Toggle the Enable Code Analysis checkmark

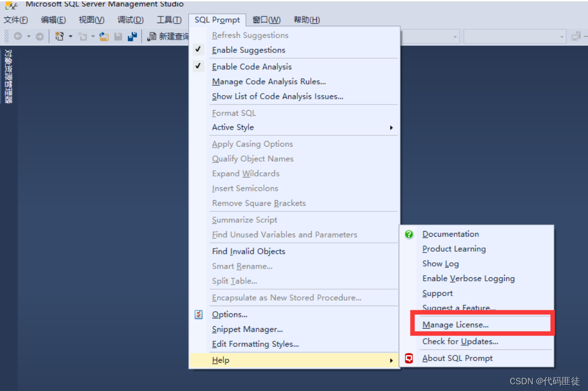pos(198,66)
